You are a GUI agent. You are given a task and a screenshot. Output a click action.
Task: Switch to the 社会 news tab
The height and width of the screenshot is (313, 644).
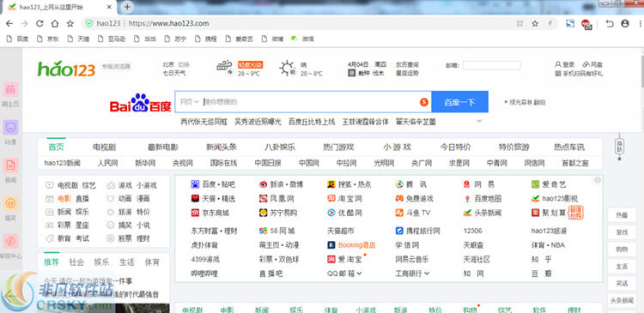(76, 262)
